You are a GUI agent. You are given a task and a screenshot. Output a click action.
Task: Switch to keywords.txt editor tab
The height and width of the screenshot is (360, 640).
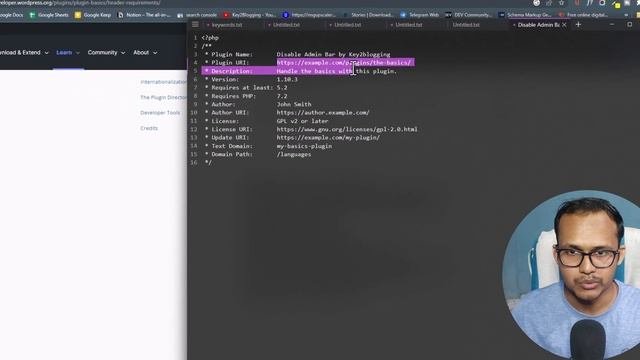(227, 25)
